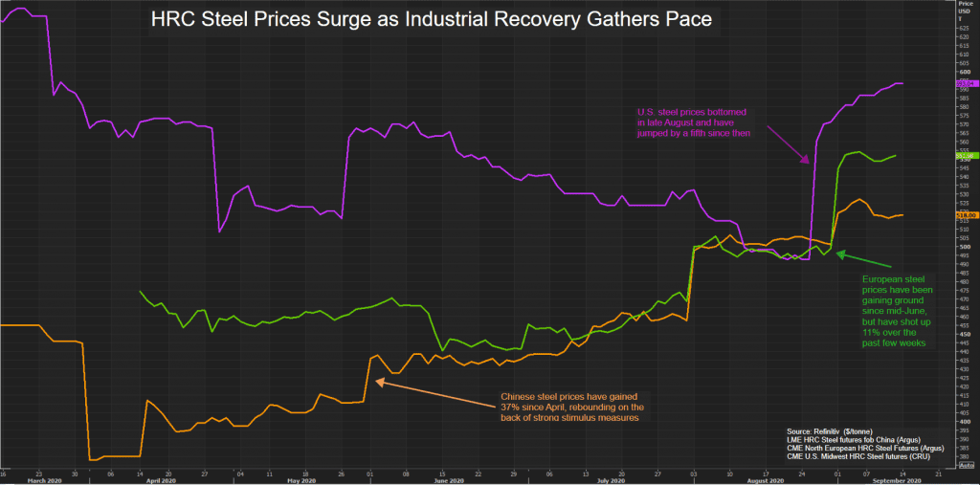The height and width of the screenshot is (485, 980).
Task: Click the purple U.S. steel price tag
Action: coord(965,84)
